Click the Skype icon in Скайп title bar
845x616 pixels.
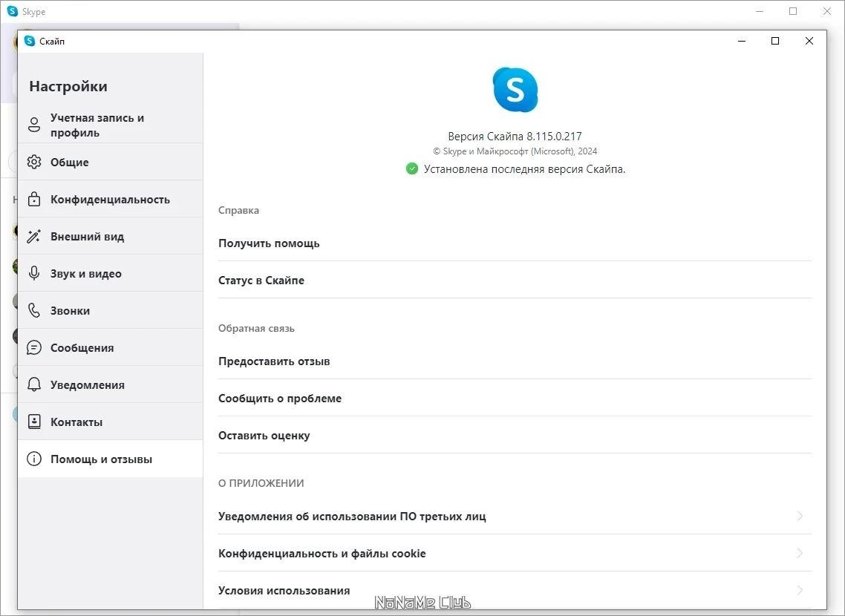(30, 41)
